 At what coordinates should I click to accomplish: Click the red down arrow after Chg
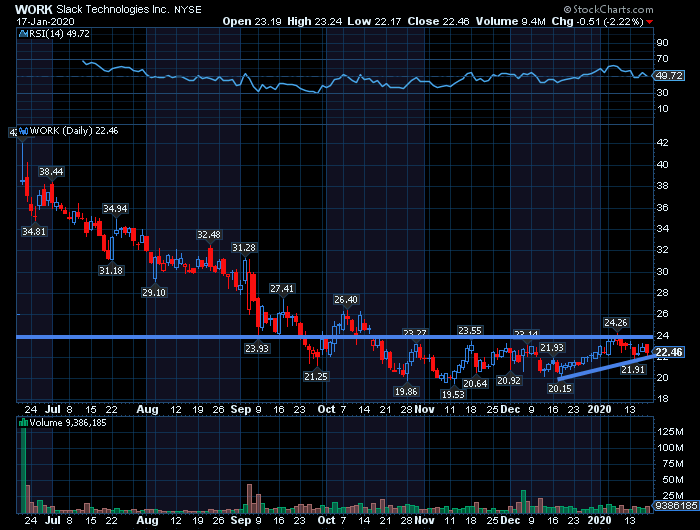pyautogui.click(x=649, y=21)
